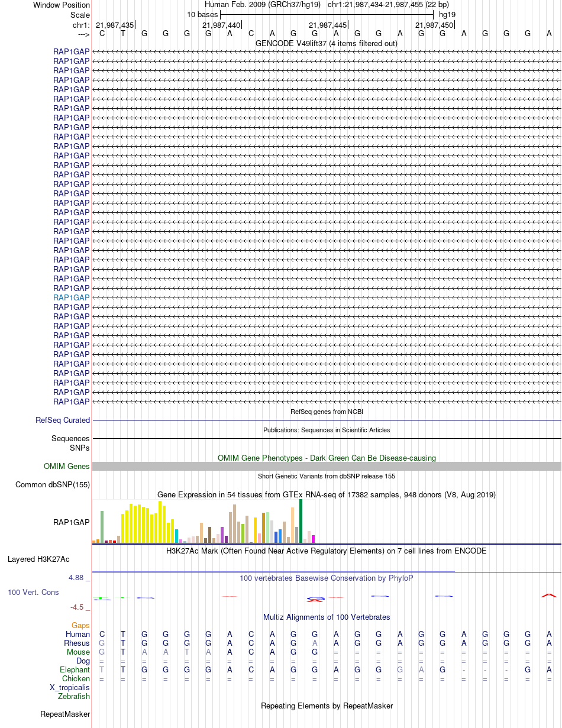Click the 'H3K27Ac Mark' track title
Screen dimensions: 562x728
tap(327, 551)
